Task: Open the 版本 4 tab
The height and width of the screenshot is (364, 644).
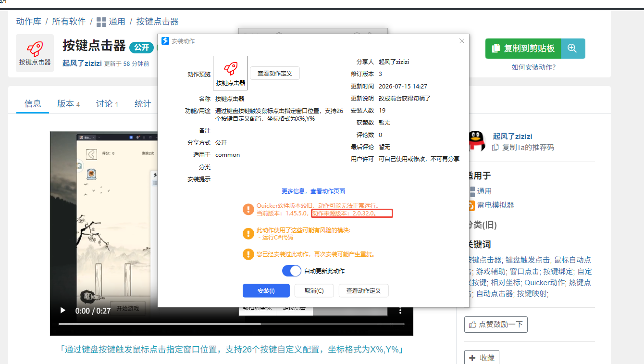Action: click(x=68, y=103)
